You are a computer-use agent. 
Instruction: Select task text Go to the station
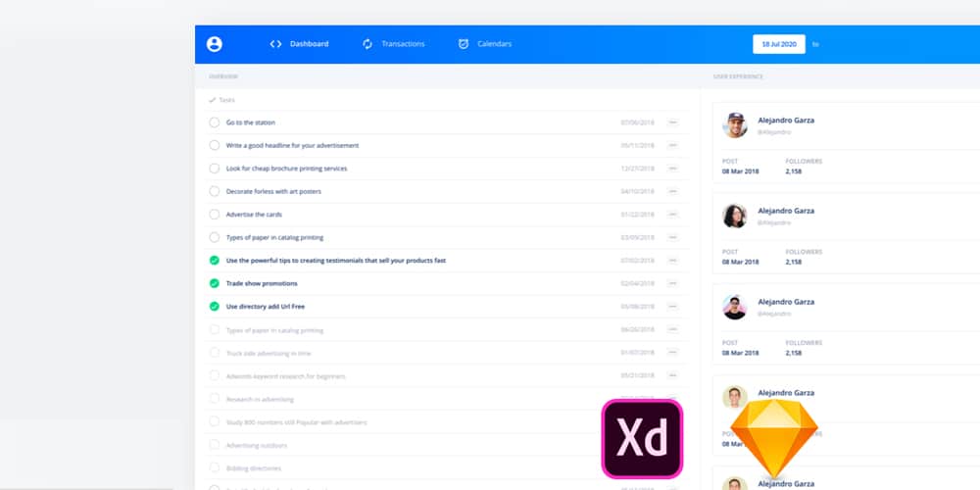251,122
